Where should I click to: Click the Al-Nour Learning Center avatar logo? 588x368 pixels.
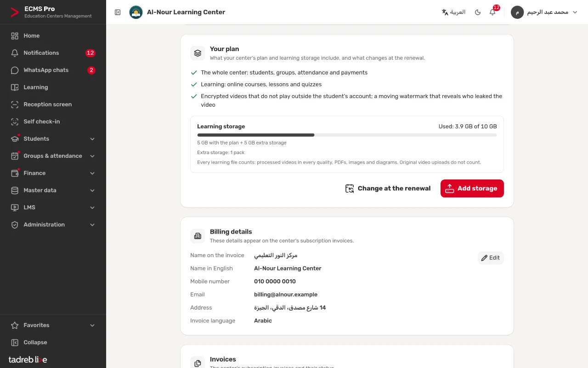tap(136, 12)
